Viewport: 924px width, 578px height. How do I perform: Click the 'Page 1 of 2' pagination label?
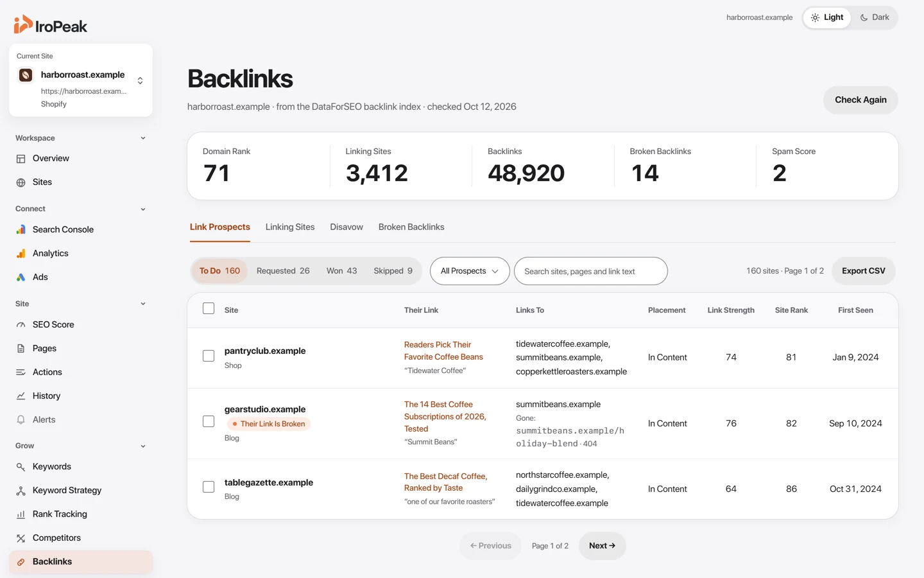click(x=550, y=546)
